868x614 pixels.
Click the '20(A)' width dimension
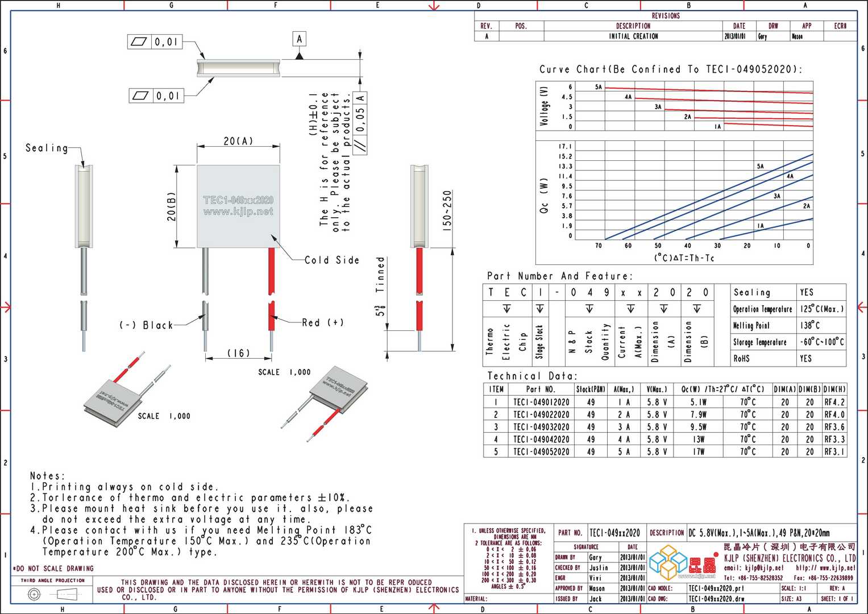coord(238,140)
